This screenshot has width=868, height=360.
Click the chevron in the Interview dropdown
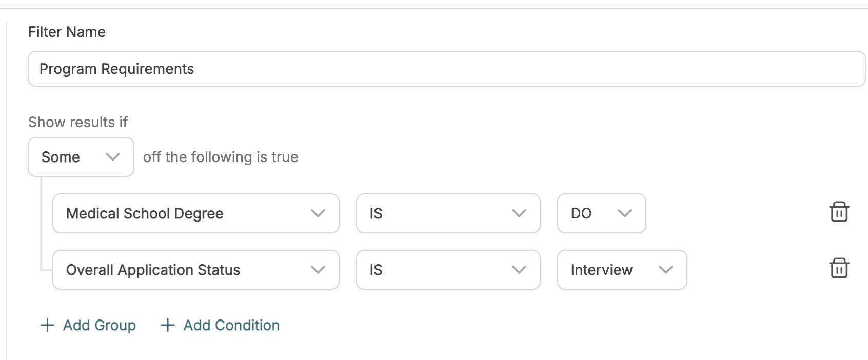(x=665, y=270)
